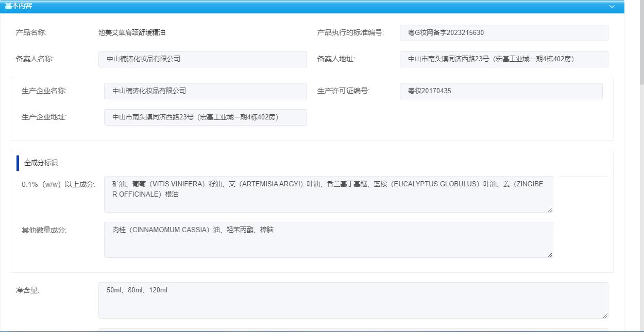
Task: Click resize corner of 净含量 textarea
Action: coord(605,315)
